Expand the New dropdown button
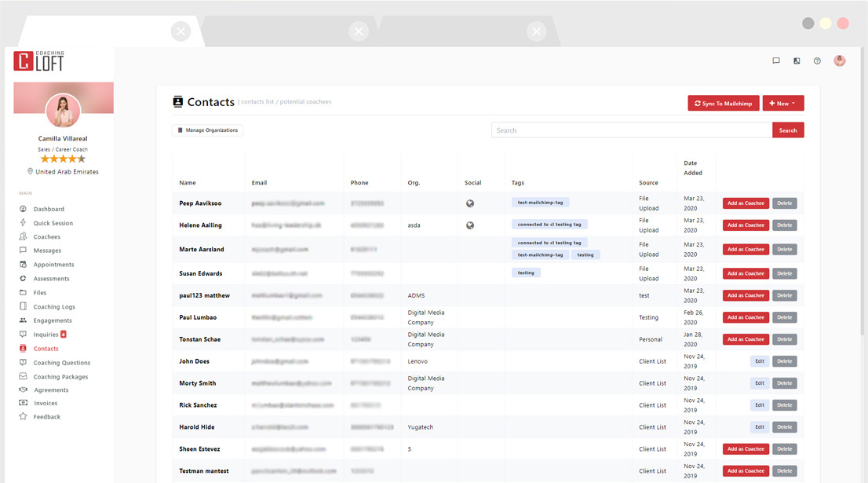The height and width of the screenshot is (483, 868). pyautogui.click(x=782, y=104)
